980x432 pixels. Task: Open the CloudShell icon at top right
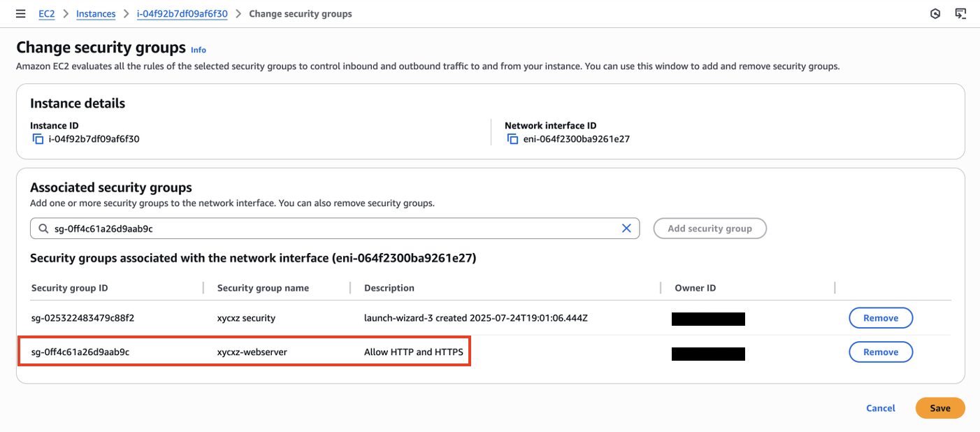coord(960,14)
